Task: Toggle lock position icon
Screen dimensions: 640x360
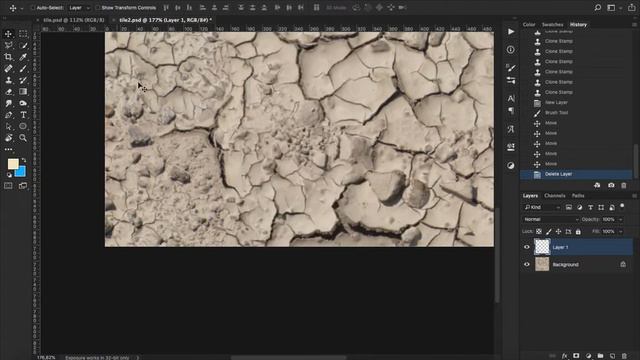Action: (558, 231)
